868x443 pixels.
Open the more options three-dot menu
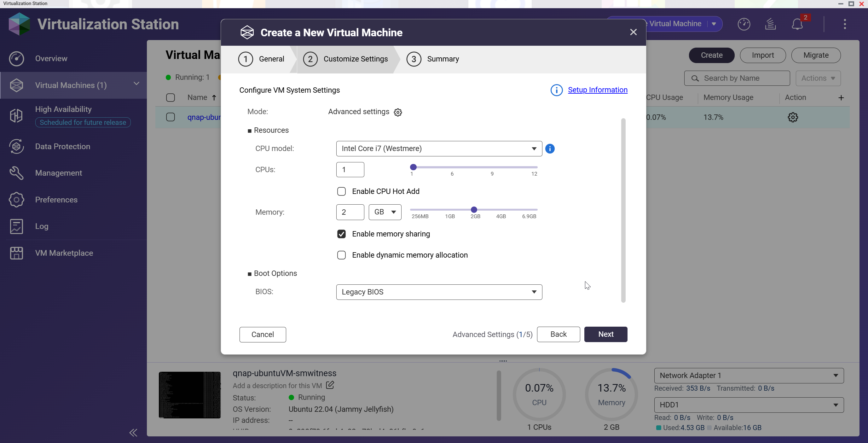844,24
